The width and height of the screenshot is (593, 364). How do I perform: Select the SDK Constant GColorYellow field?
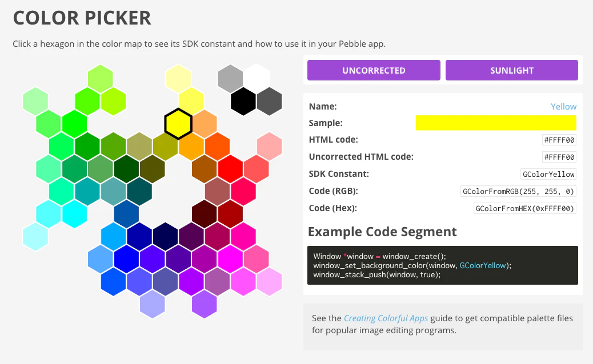click(548, 174)
